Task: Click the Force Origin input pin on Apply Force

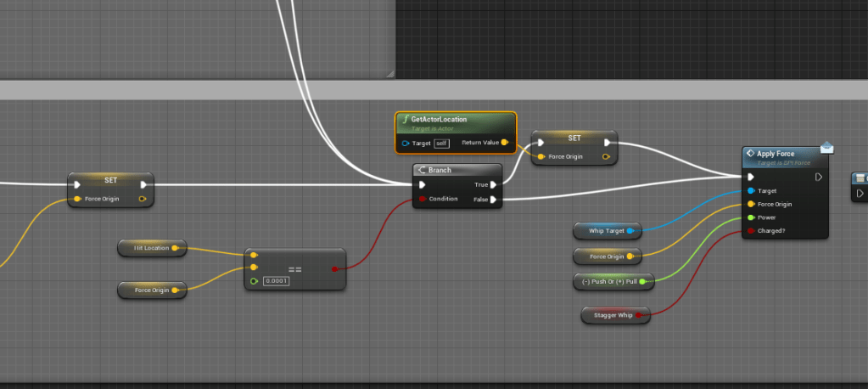Action: [751, 204]
